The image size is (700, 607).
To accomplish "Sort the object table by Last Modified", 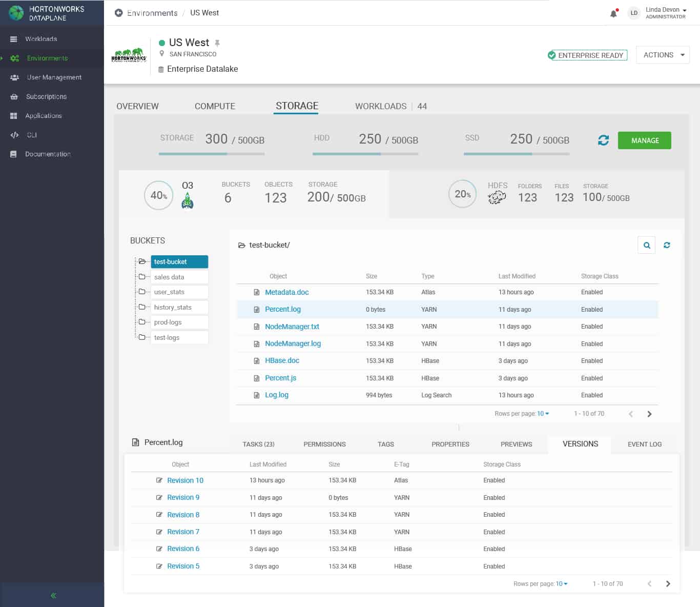I will point(517,276).
